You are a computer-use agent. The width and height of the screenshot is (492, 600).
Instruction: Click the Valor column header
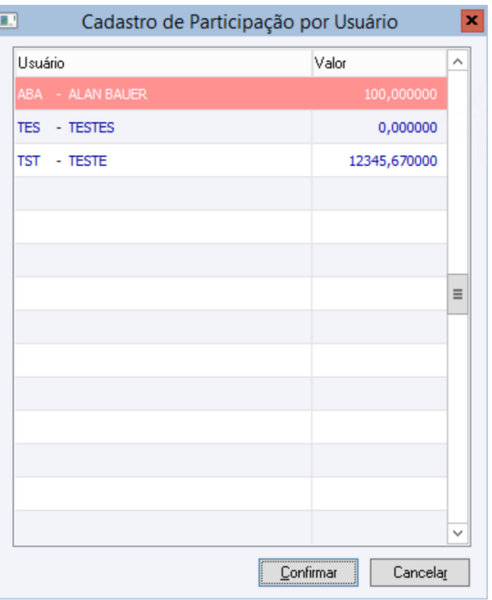click(380, 63)
